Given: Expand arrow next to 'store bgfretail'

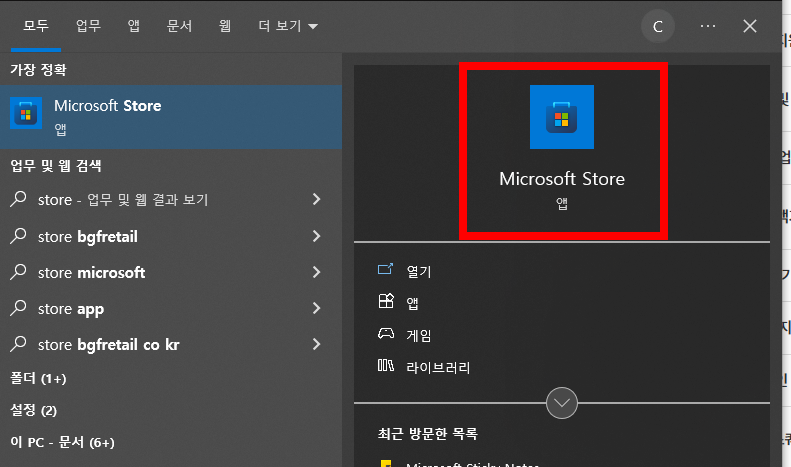Looking at the screenshot, I should click(316, 236).
